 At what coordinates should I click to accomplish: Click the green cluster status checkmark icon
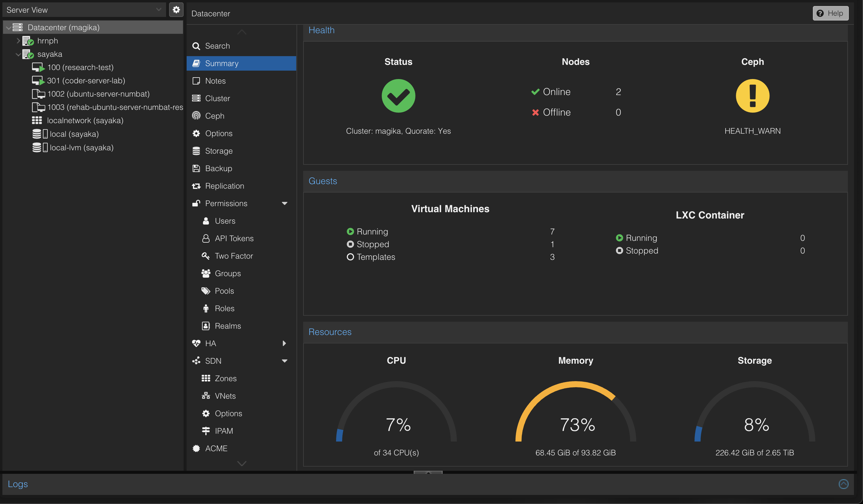point(398,95)
